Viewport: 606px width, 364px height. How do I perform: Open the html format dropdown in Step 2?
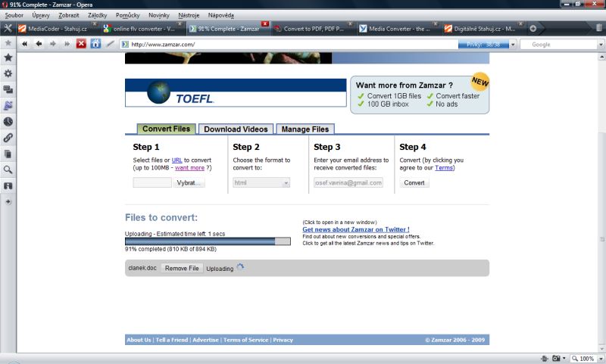[261, 182]
